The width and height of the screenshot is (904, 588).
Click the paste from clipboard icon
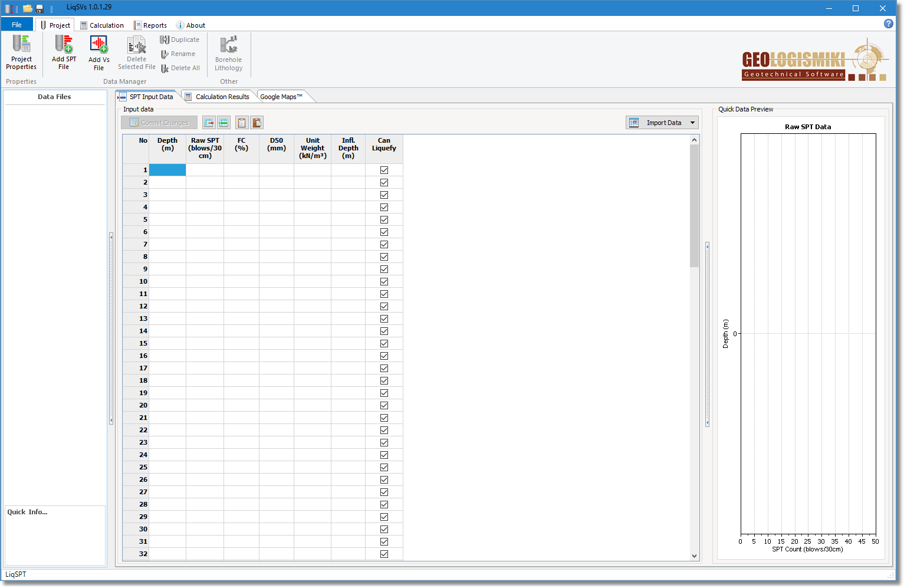257,123
